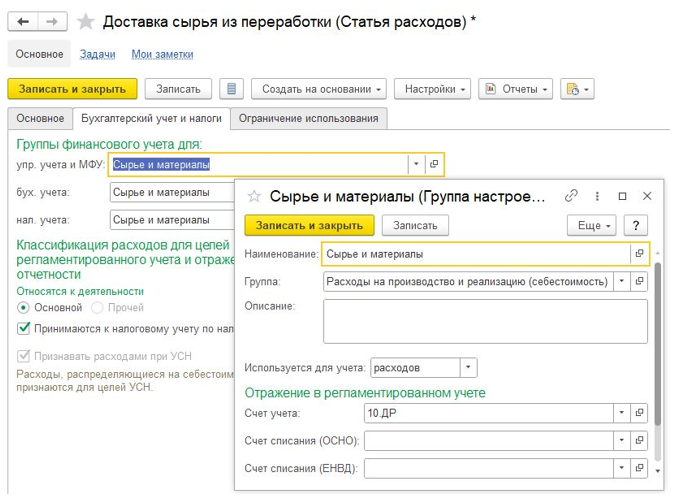Copy link using the chain icon
The width and height of the screenshot is (681, 504).
(x=571, y=196)
